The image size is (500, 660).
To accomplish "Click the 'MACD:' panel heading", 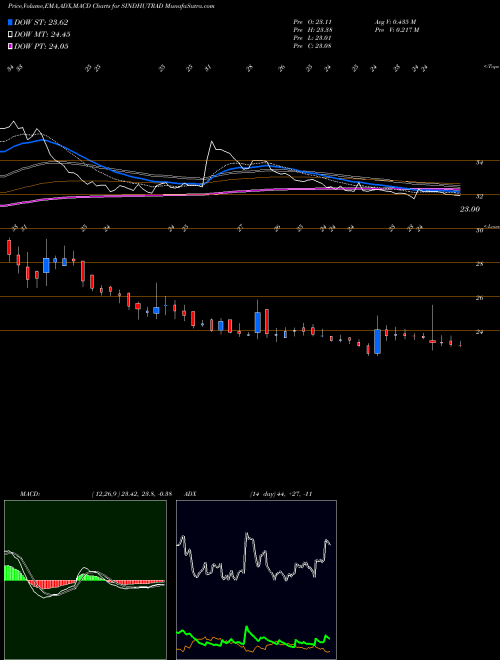I will pyautogui.click(x=29, y=494).
